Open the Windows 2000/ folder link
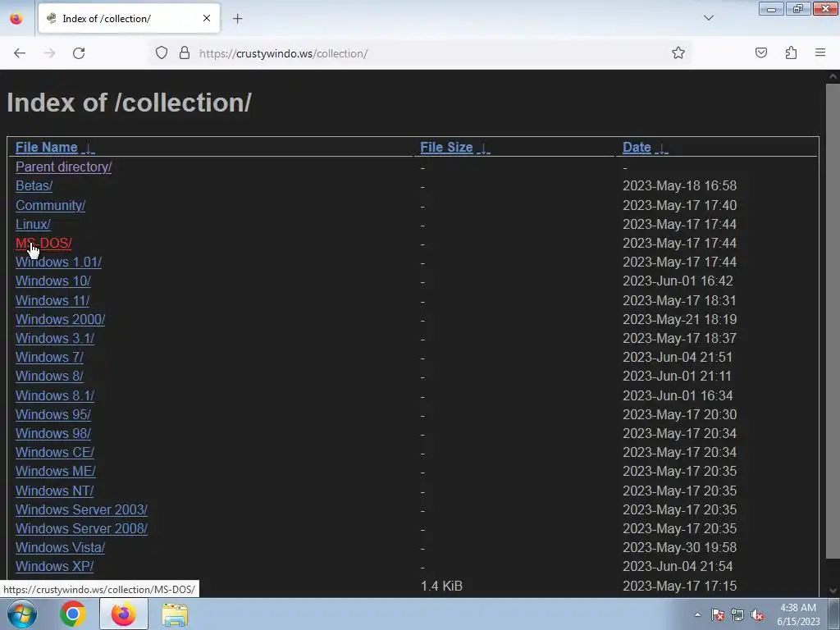Image resolution: width=840 pixels, height=630 pixels. 60,319
